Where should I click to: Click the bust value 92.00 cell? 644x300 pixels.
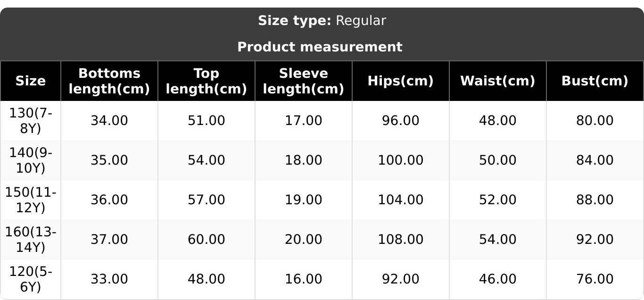[x=594, y=240]
